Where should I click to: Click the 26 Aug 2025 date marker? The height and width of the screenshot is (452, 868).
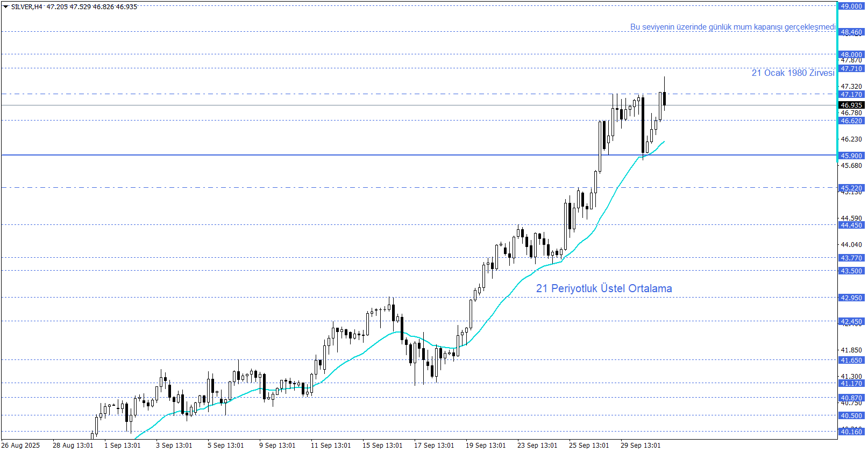point(20,445)
